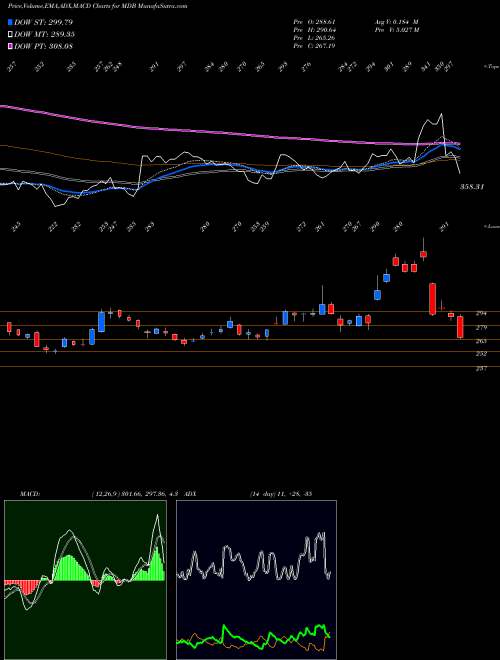Viewport: 500px width, 660px height.
Task: Select the 'DOW MT: 289.35' legend text
Action: (x=44, y=35)
